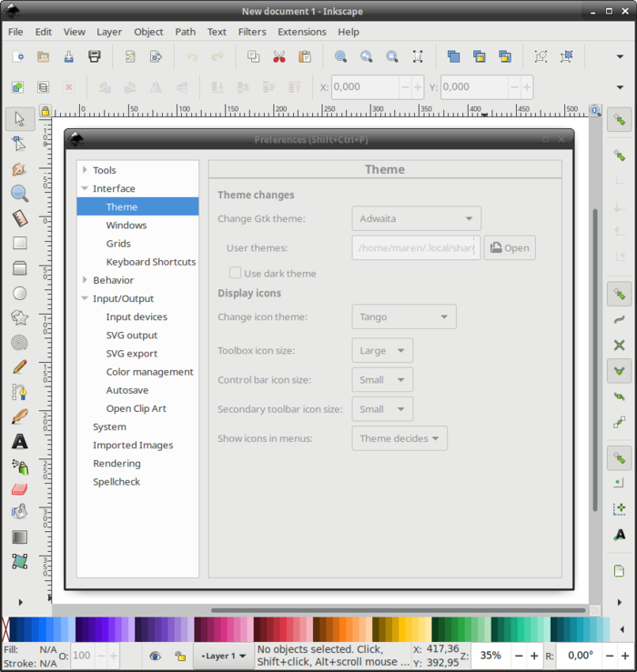Screen dimensions: 637x672
Task: Open the Layer 1 selector dropdown
Action: coord(224,656)
